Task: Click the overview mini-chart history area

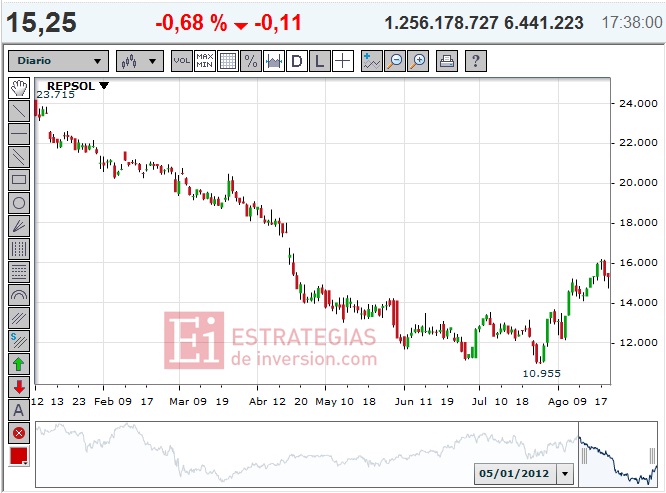Action: coord(306,454)
